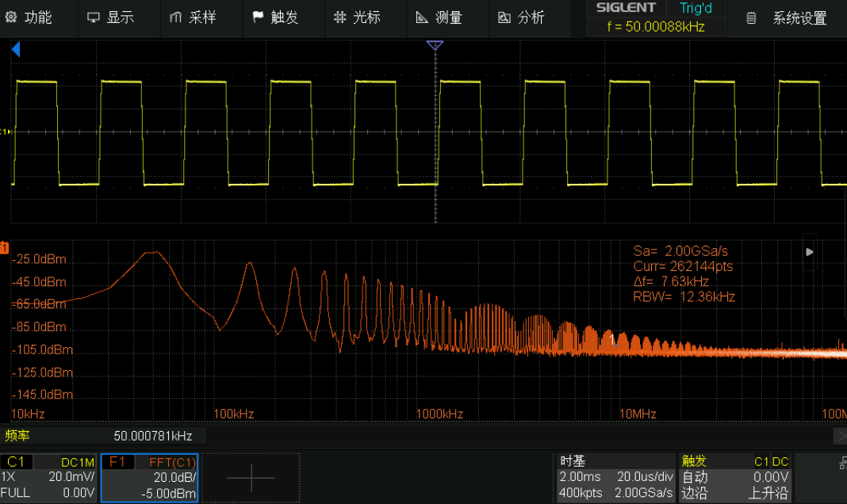Open the F1 FFT(C1) math settings box

(x=150, y=478)
